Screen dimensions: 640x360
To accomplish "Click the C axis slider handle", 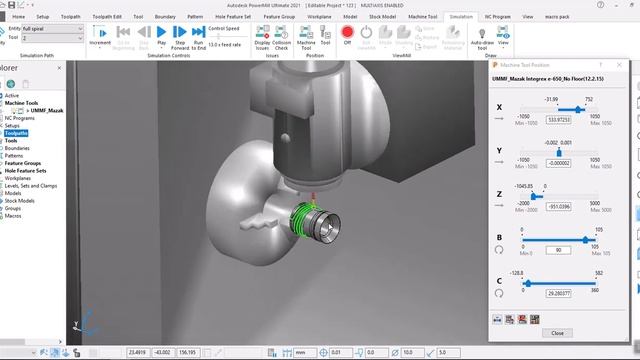I will 528,283.
